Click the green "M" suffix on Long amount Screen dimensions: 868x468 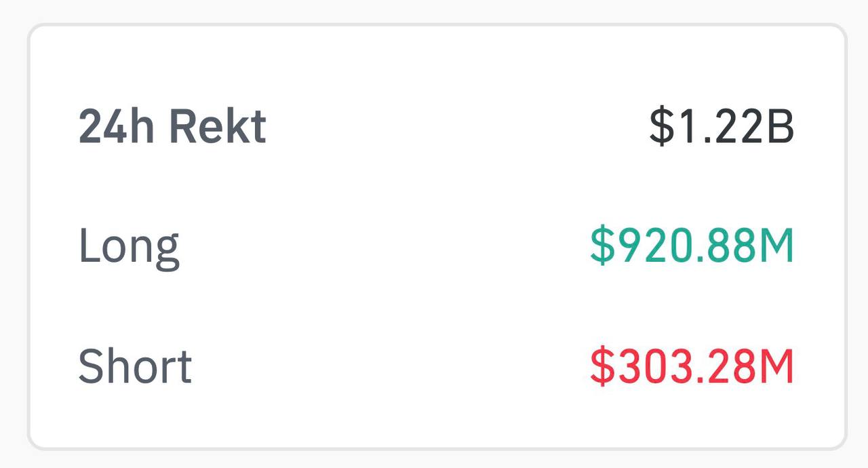(776, 246)
